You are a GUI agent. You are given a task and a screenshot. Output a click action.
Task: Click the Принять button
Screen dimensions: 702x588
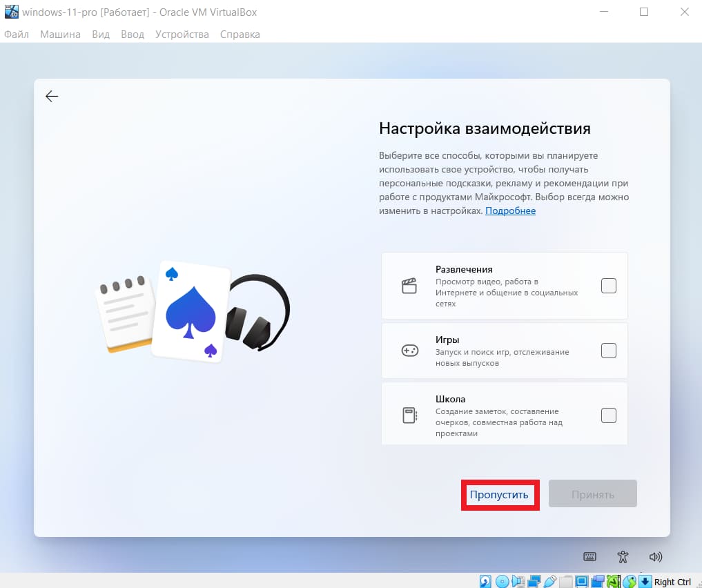click(x=593, y=493)
